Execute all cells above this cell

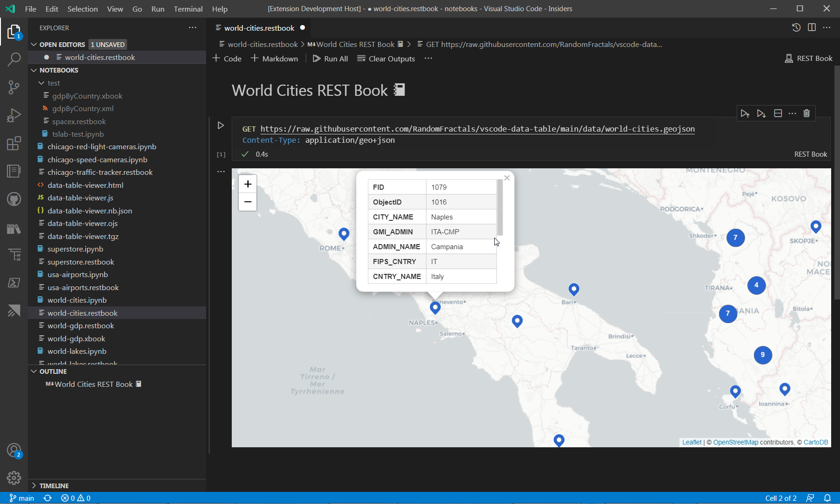(x=745, y=113)
